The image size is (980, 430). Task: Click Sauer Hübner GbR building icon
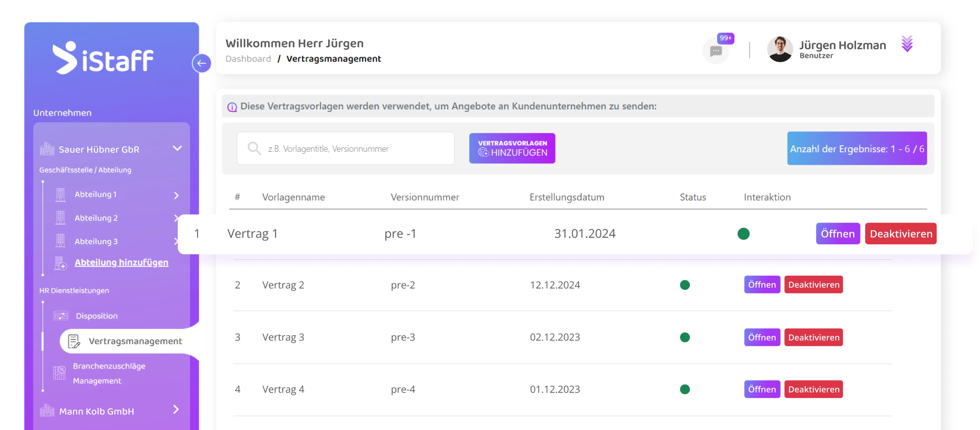[47, 149]
